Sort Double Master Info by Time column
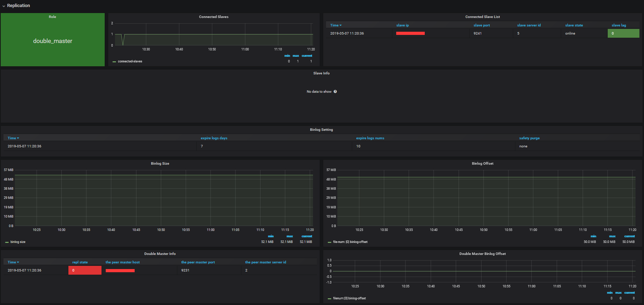Screen dimensions: 644x305 [x=13, y=262]
